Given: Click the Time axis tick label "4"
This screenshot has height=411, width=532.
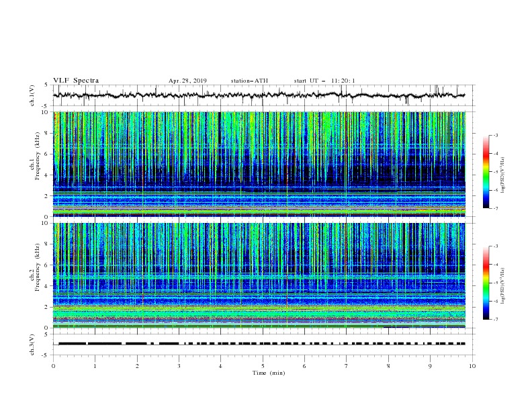Looking at the screenshot, I should pyautogui.click(x=220, y=366).
